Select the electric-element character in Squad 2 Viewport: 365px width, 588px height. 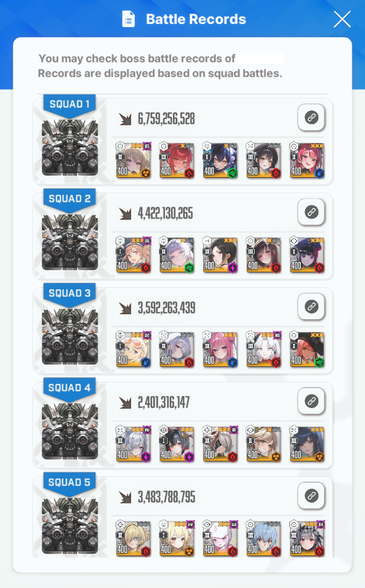(220, 255)
